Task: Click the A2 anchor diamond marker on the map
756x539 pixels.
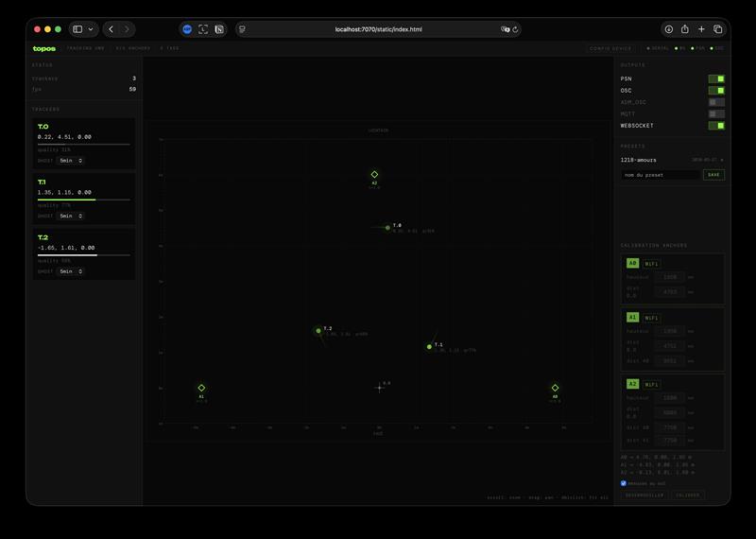Action: (374, 175)
